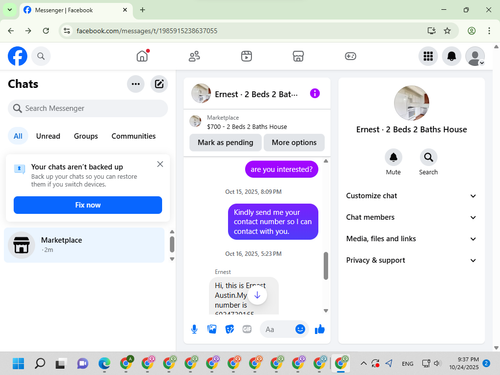This screenshot has width=500, height=375.
Task: Switch to the Groups filter tab
Action: point(86,136)
